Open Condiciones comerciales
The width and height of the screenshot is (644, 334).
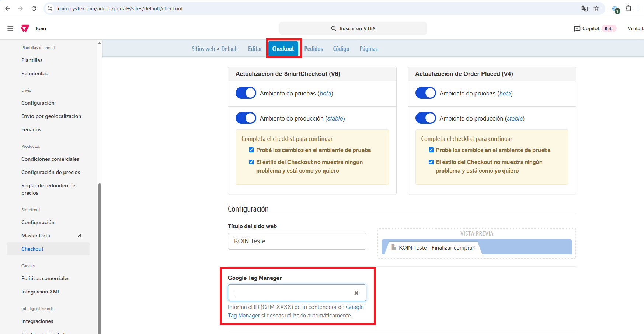[50, 159]
